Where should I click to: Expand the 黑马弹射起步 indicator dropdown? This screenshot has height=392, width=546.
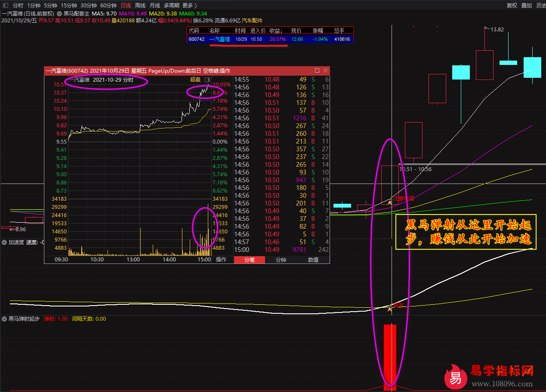click(x=4, y=319)
